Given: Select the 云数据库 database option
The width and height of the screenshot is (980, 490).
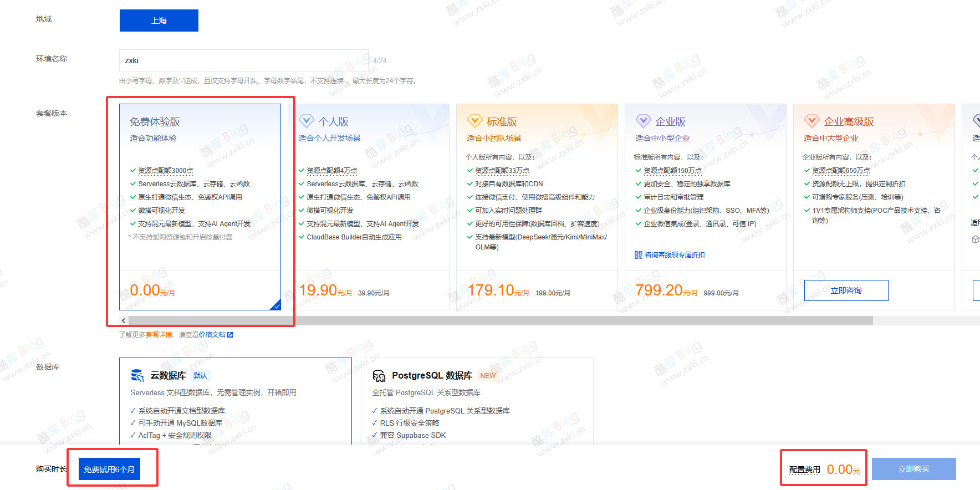Looking at the screenshot, I should 235,401.
